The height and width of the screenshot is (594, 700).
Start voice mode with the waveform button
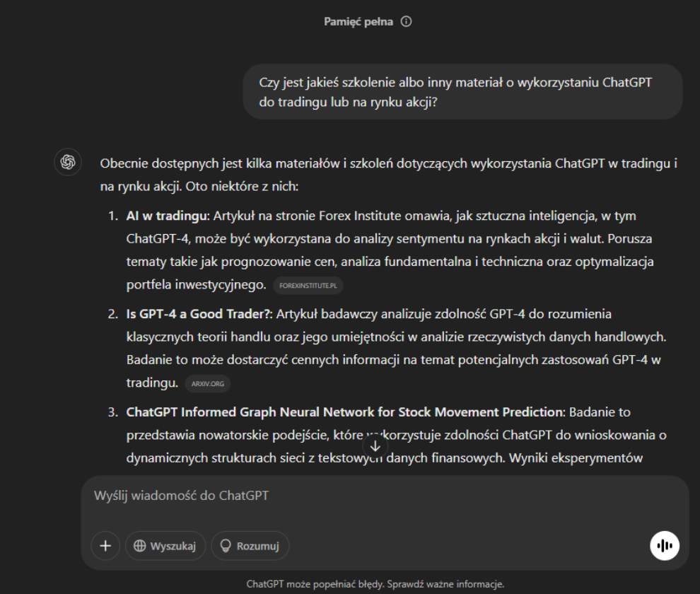click(x=664, y=545)
